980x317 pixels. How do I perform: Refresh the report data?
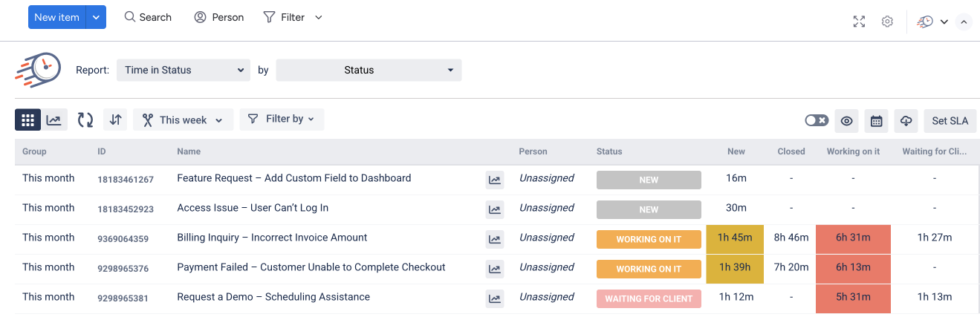[85, 120]
